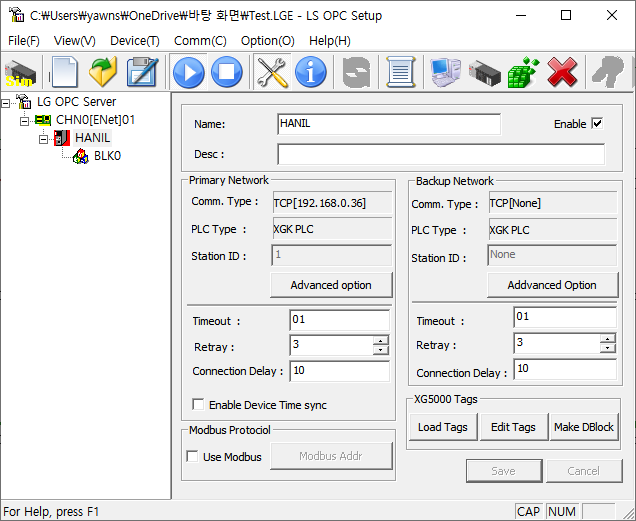Click Backup Network Timeout field
Viewport: 636px width, 521px height.
565,317
